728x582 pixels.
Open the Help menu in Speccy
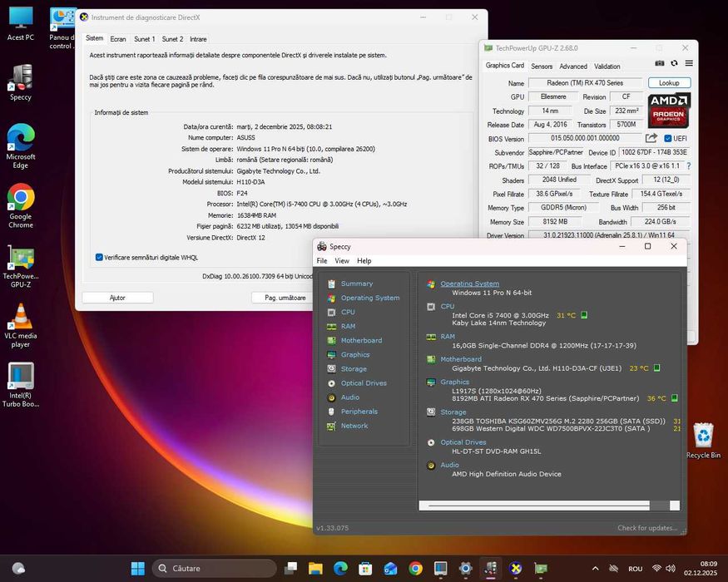pos(364,261)
